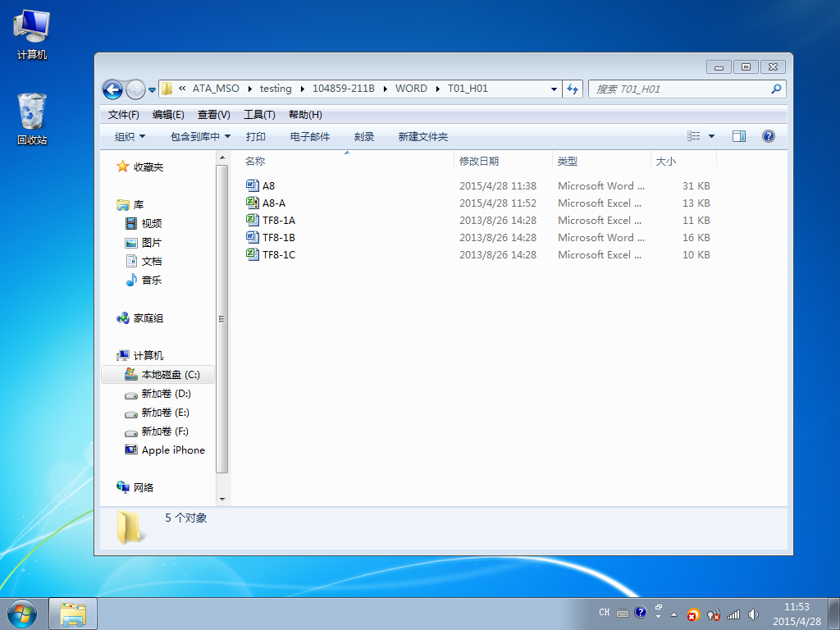Click the search magnifier icon
The height and width of the screenshot is (630, 840).
776,89
